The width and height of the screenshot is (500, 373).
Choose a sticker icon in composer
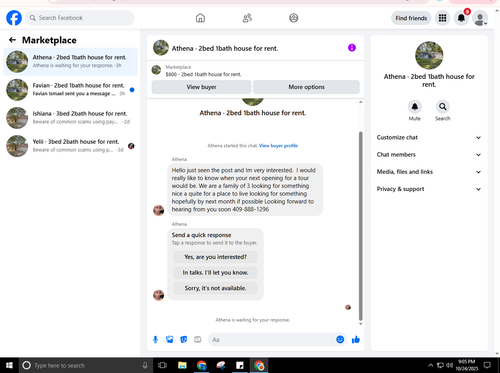[x=184, y=340]
